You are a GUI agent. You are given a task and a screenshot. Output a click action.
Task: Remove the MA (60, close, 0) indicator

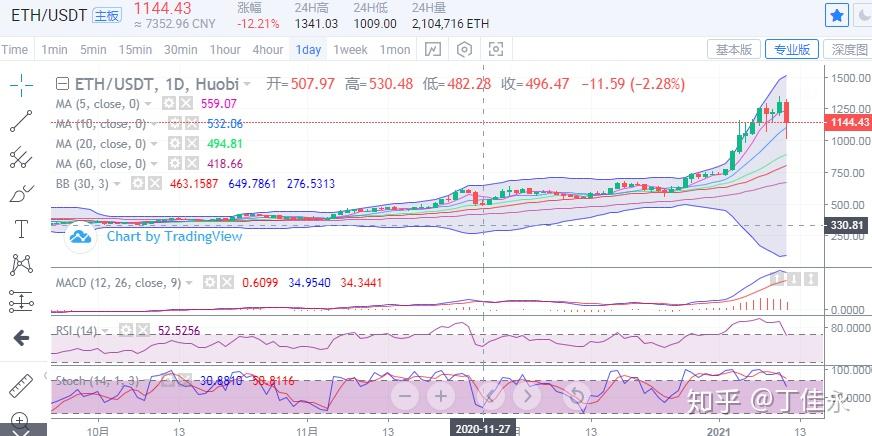(192, 164)
